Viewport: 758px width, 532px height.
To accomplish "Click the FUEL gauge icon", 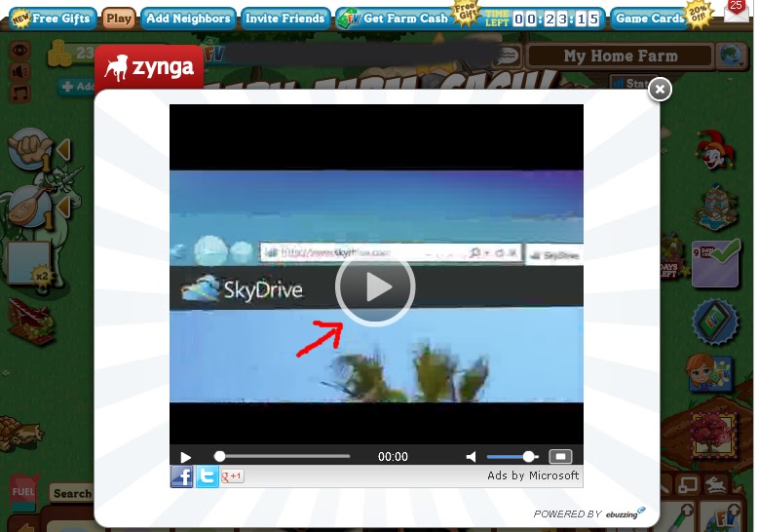I will tap(23, 492).
